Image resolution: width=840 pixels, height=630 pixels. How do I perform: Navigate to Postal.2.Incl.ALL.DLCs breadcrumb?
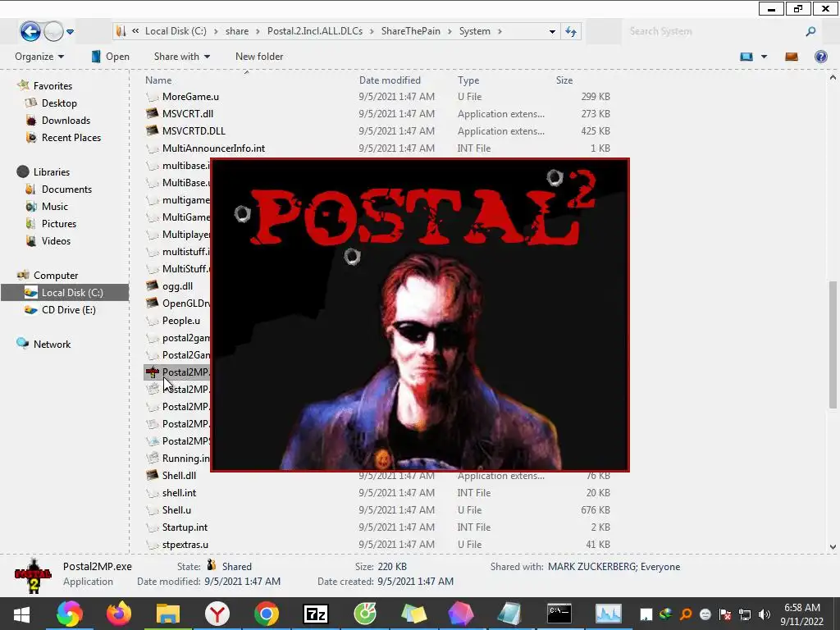pos(315,31)
